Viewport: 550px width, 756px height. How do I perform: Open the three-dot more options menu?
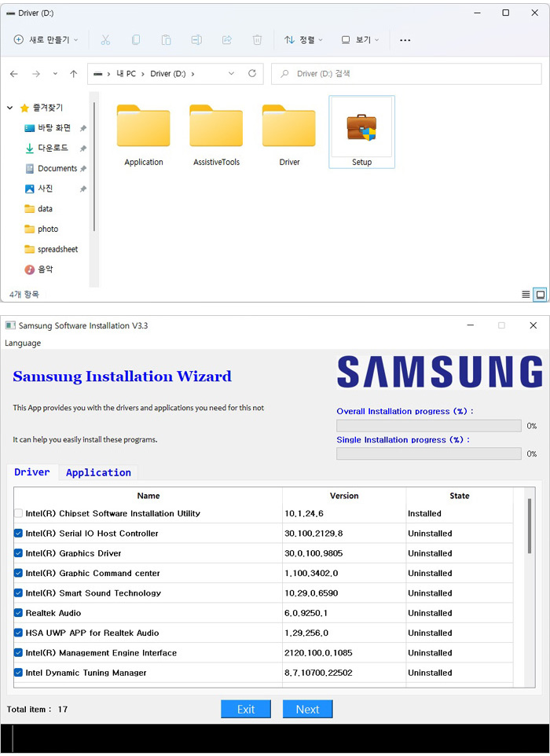(x=405, y=40)
